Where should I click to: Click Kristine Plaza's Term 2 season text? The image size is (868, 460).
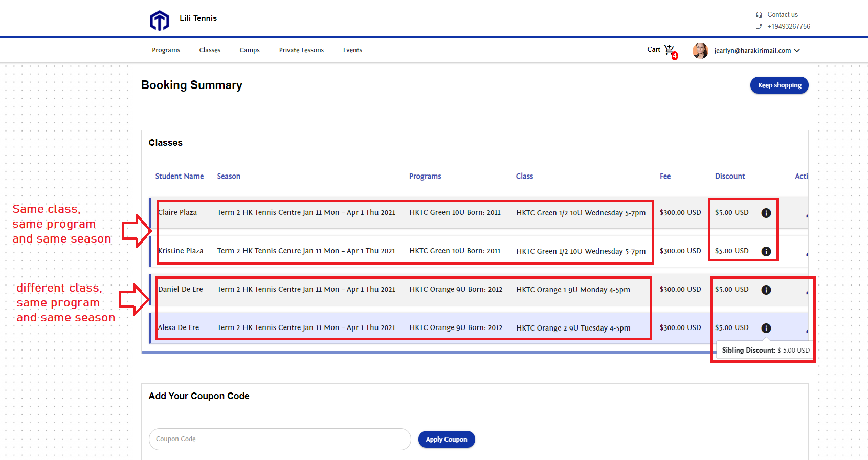pos(306,251)
